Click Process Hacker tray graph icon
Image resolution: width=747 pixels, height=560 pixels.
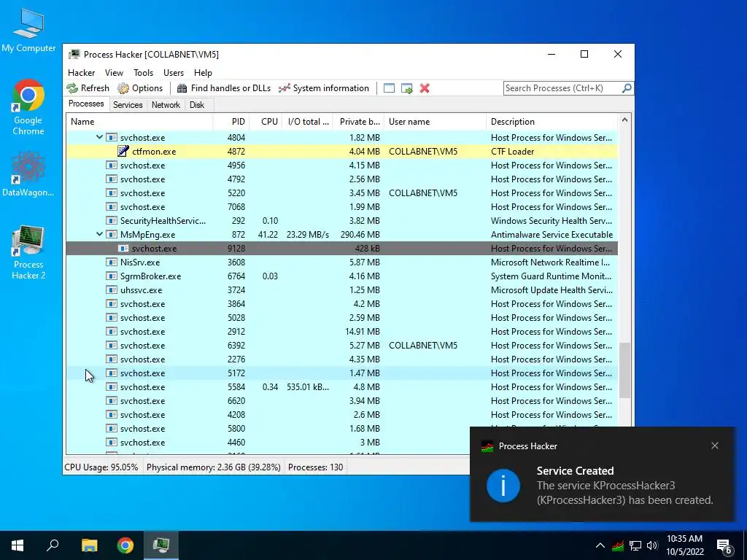point(618,545)
